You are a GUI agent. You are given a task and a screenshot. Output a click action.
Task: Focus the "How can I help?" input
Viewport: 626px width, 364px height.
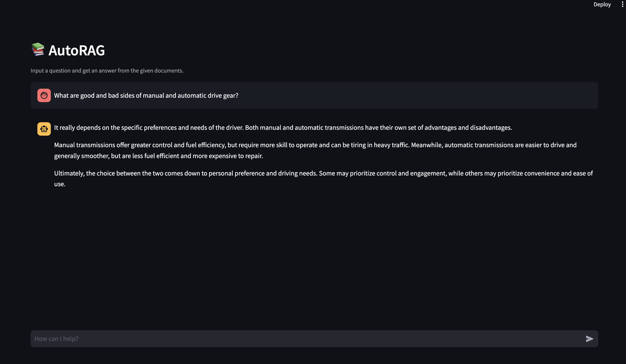298,339
